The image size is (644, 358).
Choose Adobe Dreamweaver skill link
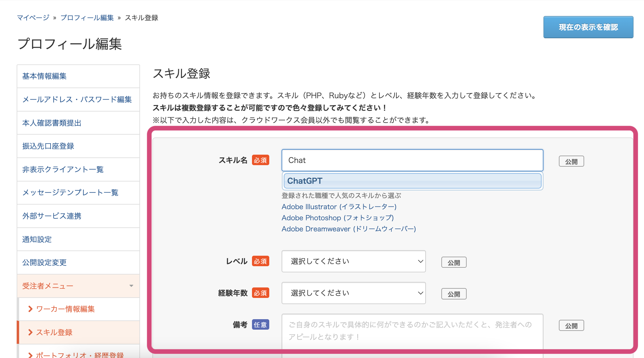click(349, 229)
